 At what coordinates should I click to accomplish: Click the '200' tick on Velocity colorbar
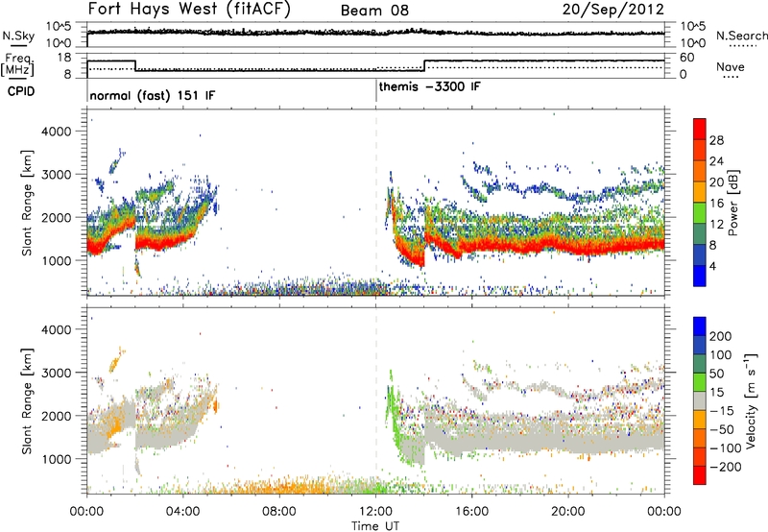[x=721, y=336]
